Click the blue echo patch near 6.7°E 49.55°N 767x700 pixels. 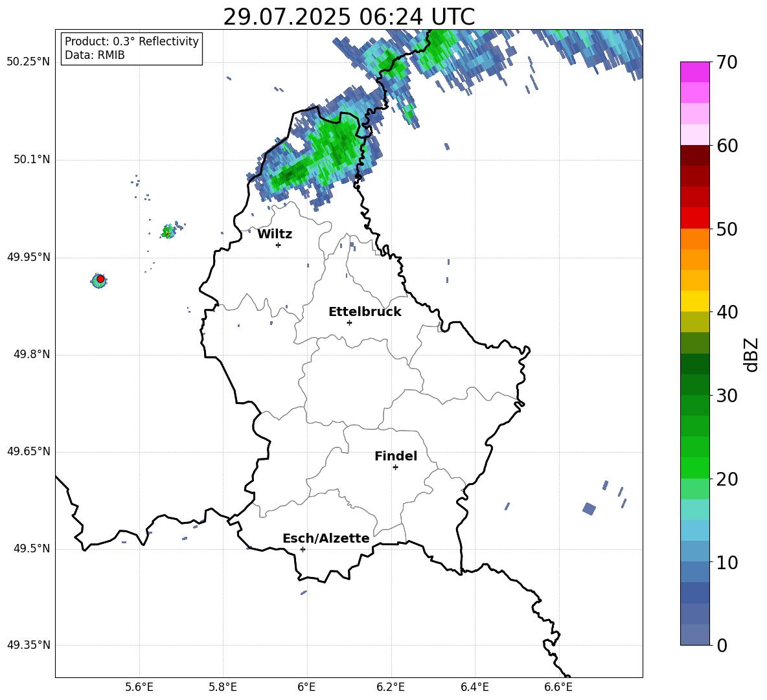point(590,508)
